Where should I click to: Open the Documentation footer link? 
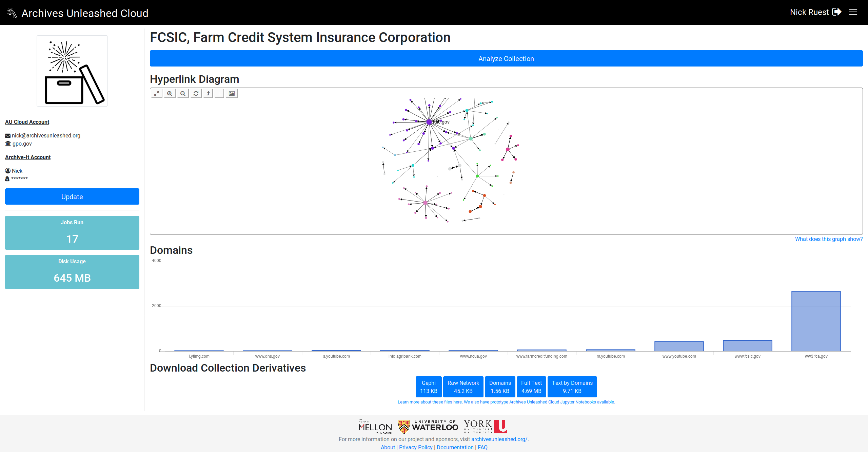point(455,447)
